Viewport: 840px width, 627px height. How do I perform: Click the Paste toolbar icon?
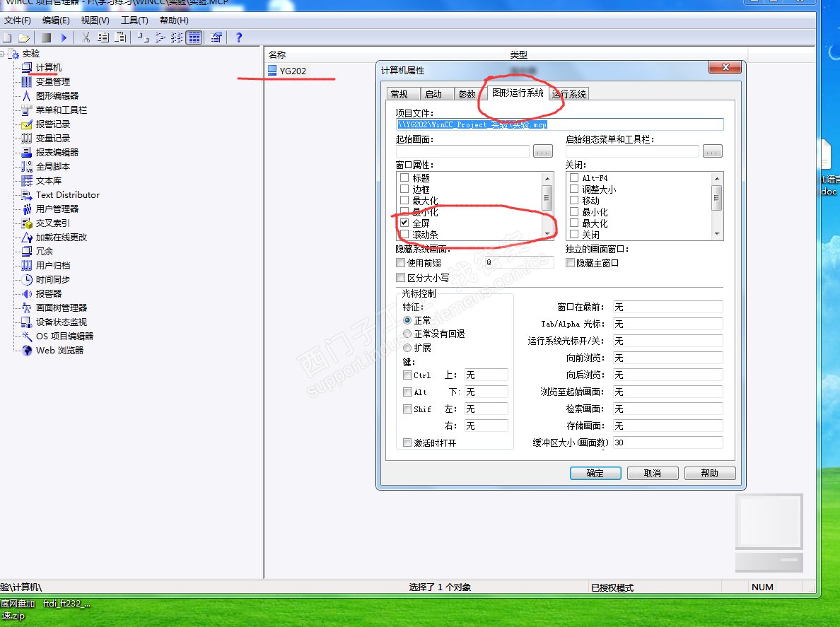coord(120,37)
